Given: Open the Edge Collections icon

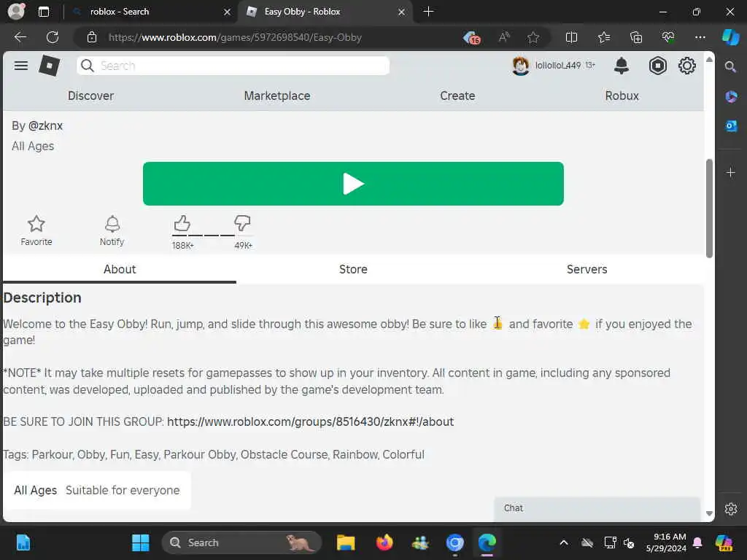Looking at the screenshot, I should (636, 37).
